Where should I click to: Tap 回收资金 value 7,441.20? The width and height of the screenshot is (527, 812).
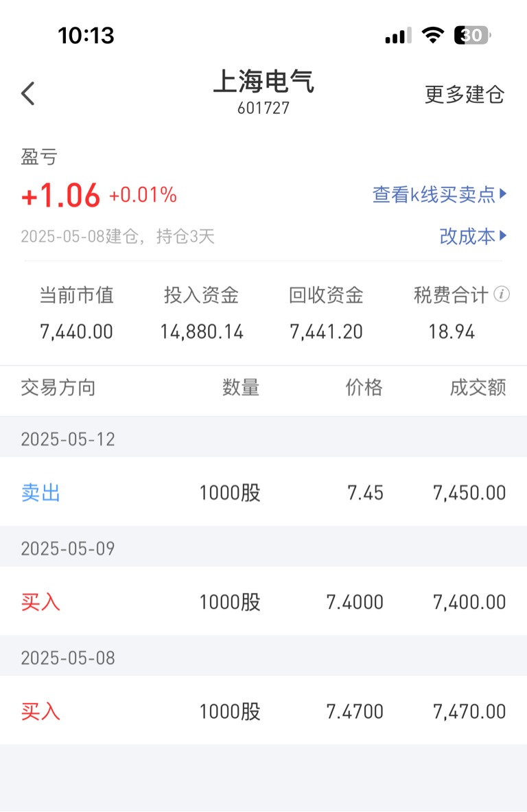[326, 332]
